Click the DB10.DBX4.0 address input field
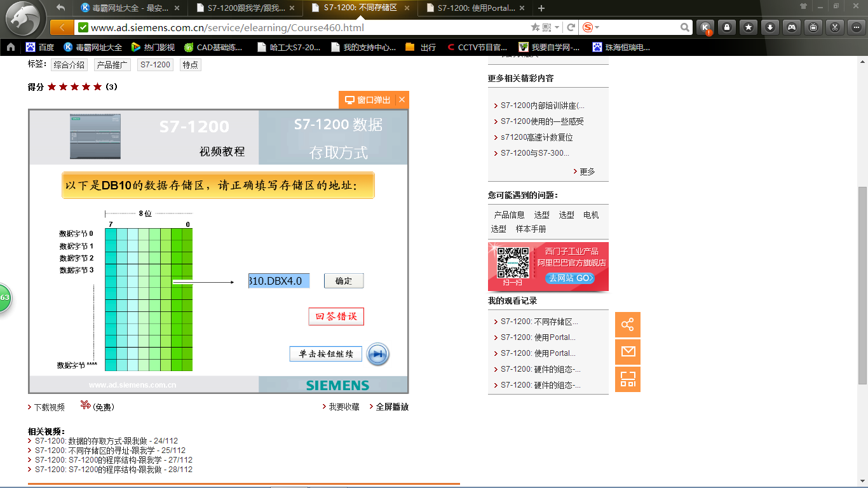This screenshot has width=868, height=488. [x=279, y=281]
